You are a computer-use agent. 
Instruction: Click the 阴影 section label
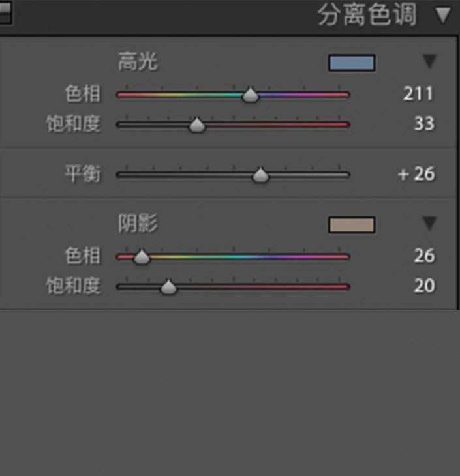pyautogui.click(x=138, y=224)
